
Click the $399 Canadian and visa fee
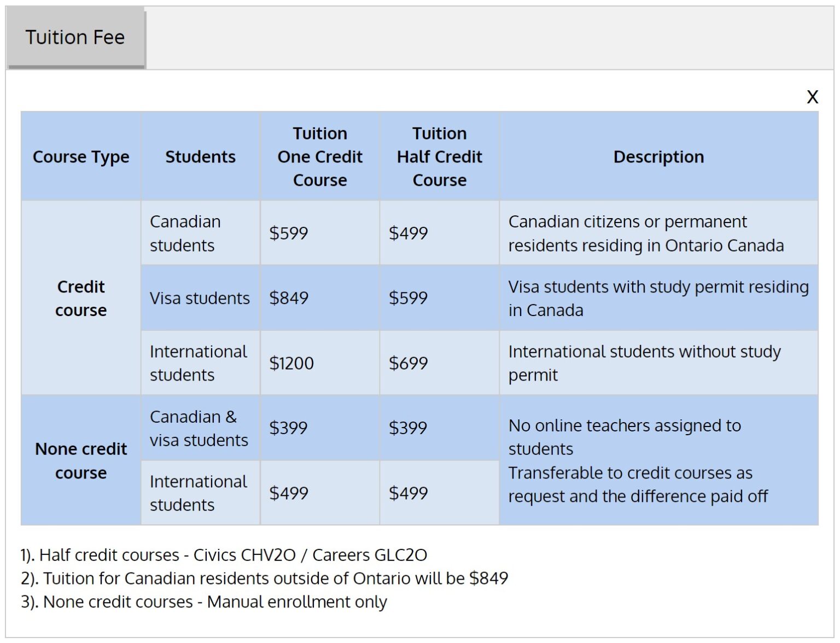click(x=288, y=428)
